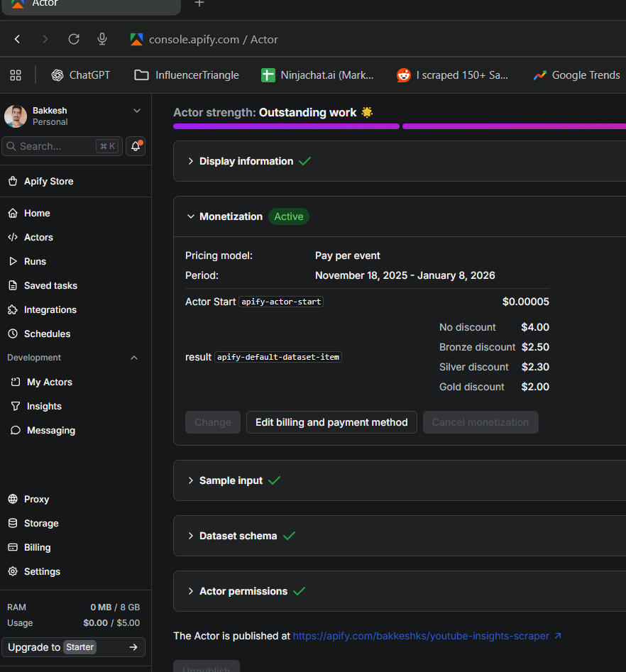Screen dimensions: 626x672
Task: Click Edit billing and payment method
Action: (x=331, y=422)
